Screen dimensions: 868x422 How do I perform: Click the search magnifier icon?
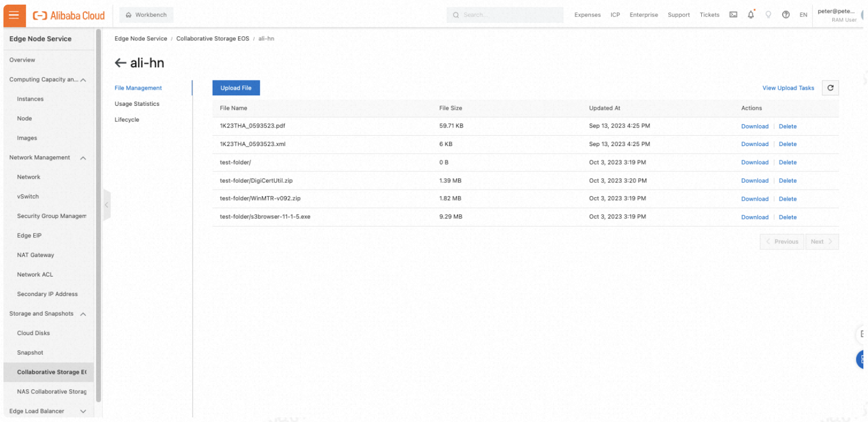point(456,15)
